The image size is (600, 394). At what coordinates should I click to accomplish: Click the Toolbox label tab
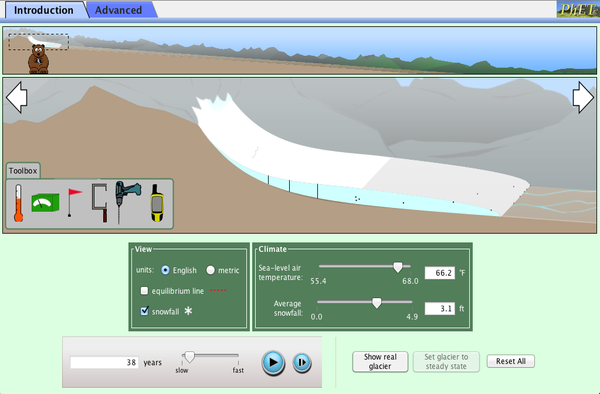click(x=23, y=171)
